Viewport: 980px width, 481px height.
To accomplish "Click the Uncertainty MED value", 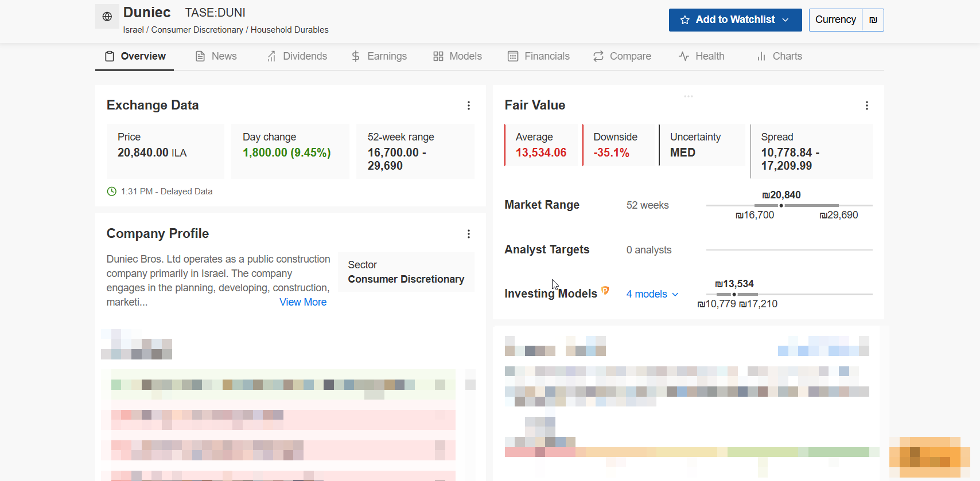I will [683, 152].
